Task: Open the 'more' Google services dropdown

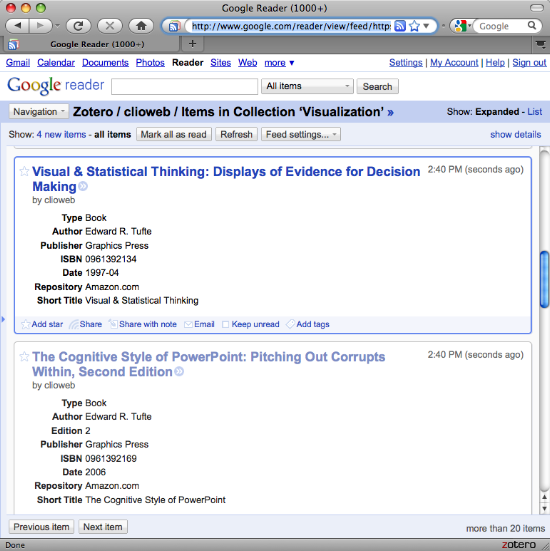Action: click(x=279, y=63)
